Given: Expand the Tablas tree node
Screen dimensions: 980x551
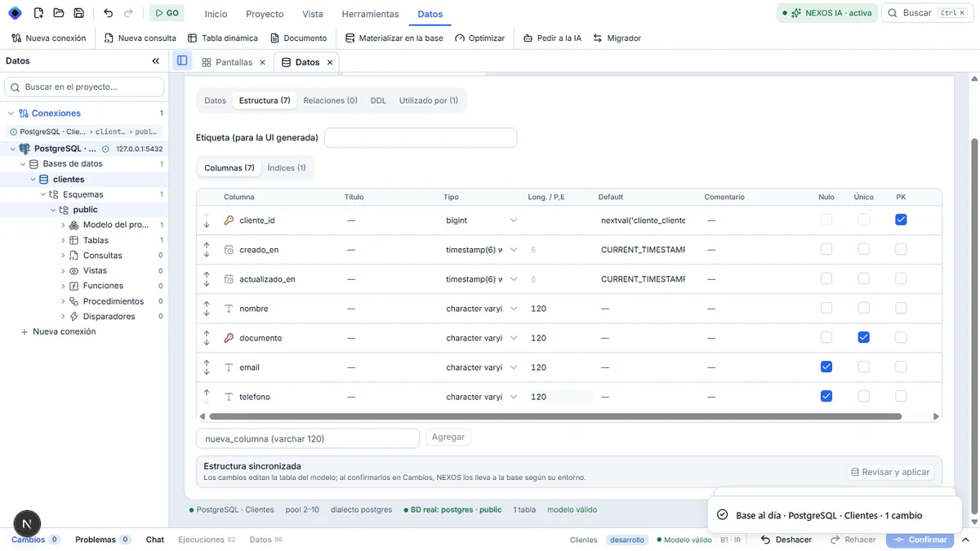Looking at the screenshot, I should point(64,241).
